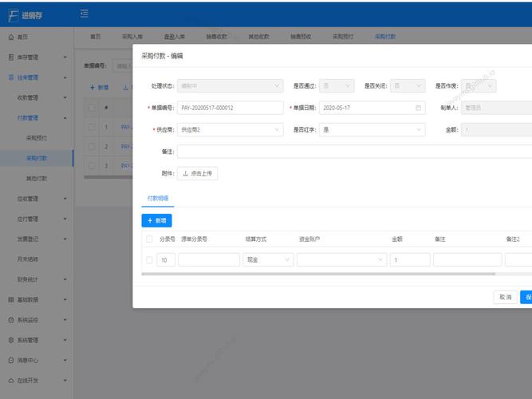Screen dimensions: 532x399
Task: Check the row checkbox beside 分录号 10
Action: click(149, 259)
